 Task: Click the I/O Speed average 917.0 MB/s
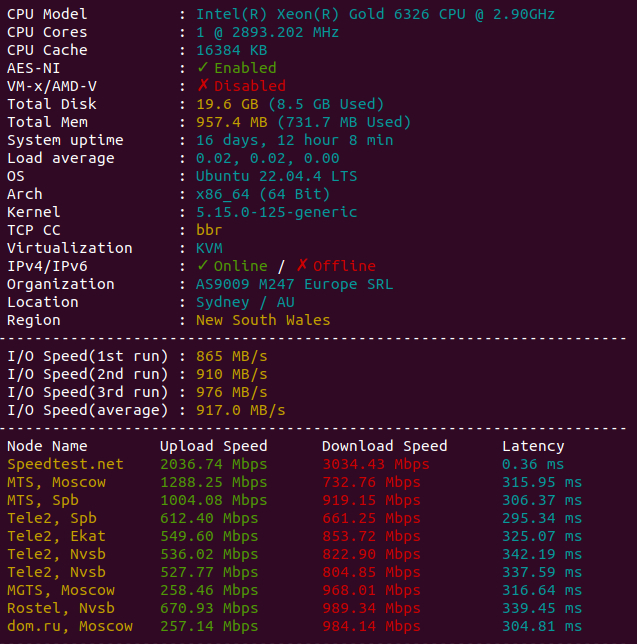coord(240,410)
